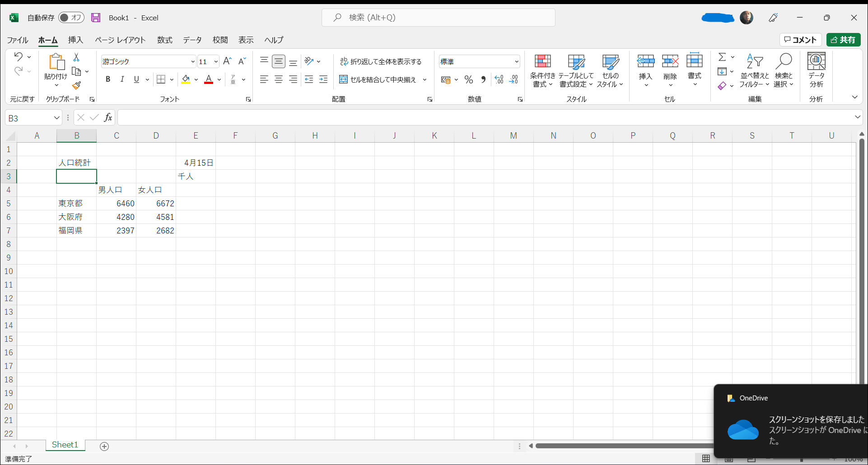
Task: Open Conditional Formatting (条件付き書式)
Action: 542,70
